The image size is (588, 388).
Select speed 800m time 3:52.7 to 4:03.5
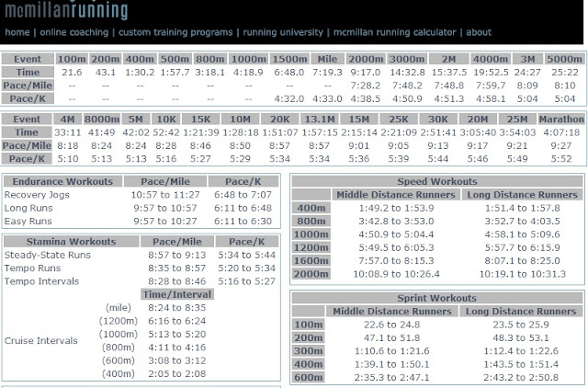pos(523,221)
